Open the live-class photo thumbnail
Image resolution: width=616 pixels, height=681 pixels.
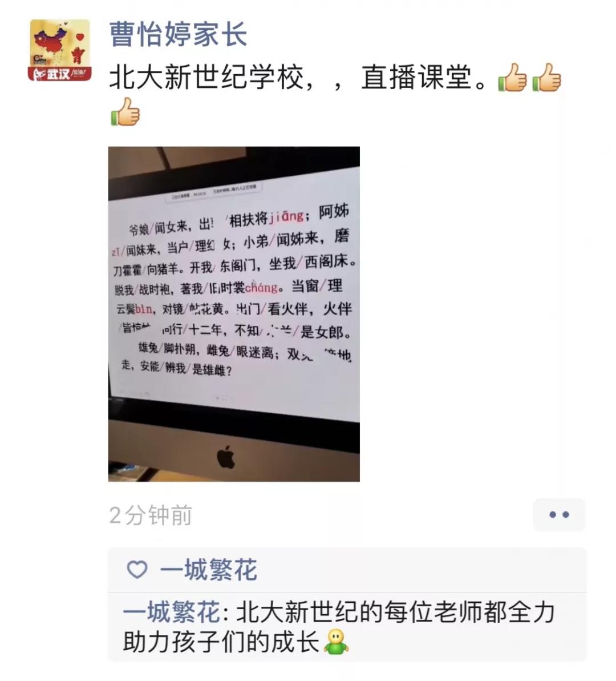(x=234, y=314)
